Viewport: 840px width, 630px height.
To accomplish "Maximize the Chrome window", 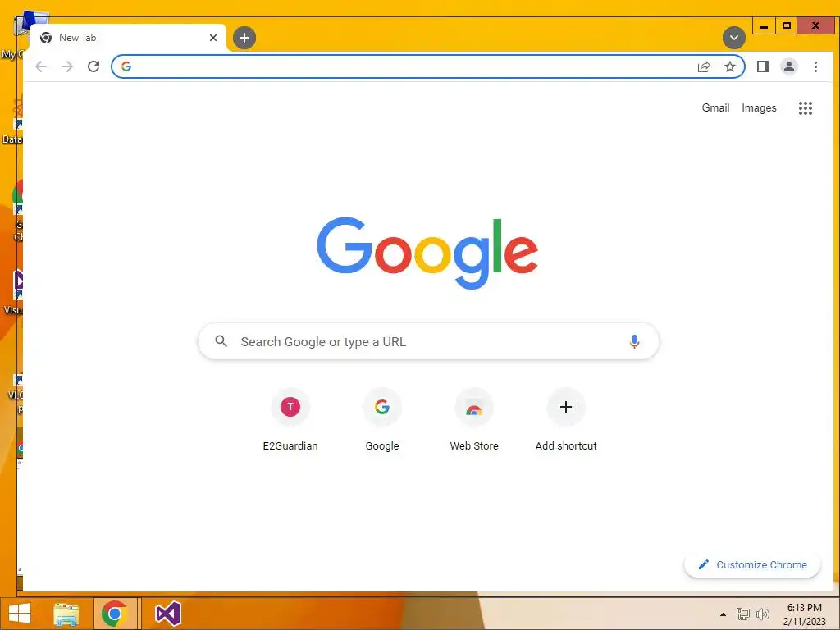I will click(787, 25).
